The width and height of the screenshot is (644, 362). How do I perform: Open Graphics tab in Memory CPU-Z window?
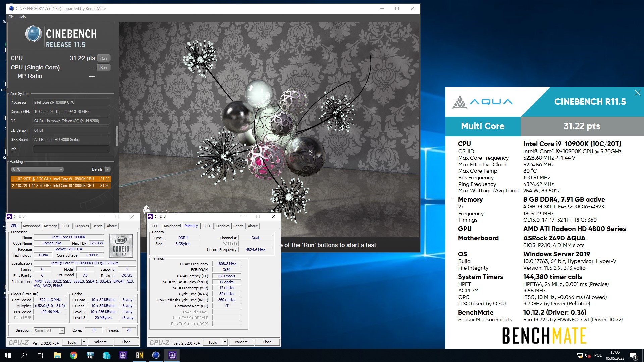[x=222, y=226]
